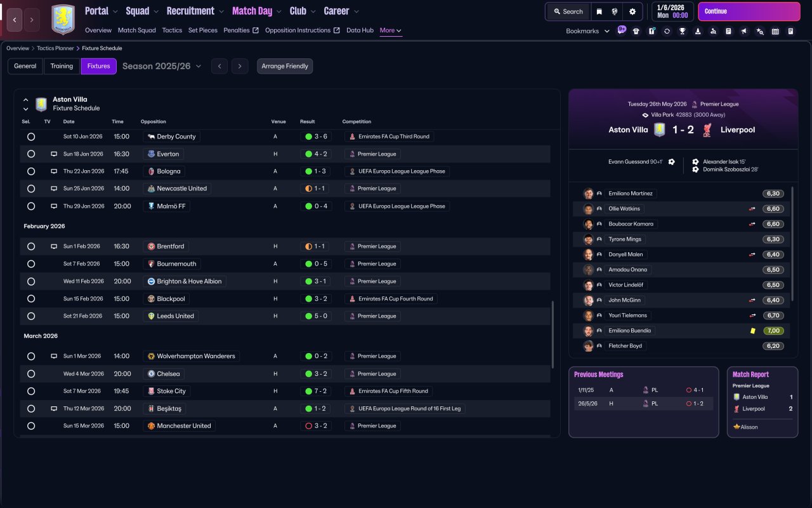Click Ollie Watkins' substitution arrows icon
This screenshot has height=508, width=812.
tap(752, 209)
